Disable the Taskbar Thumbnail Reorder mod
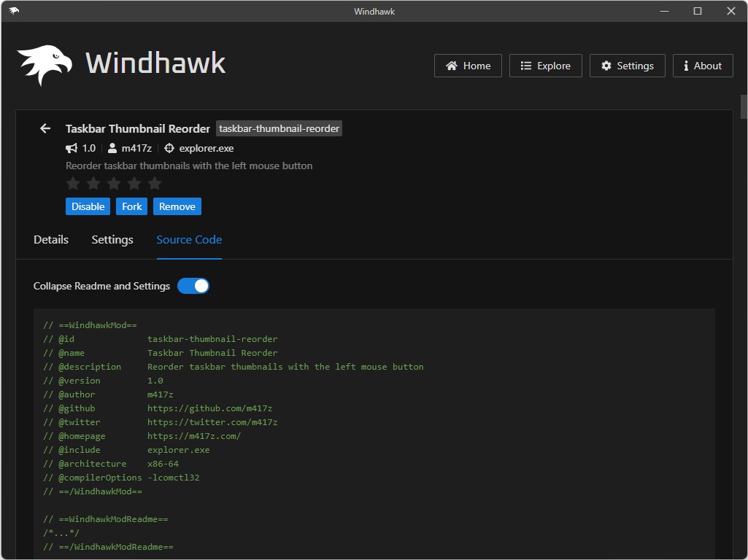Viewport: 748px width, 560px height. [88, 206]
